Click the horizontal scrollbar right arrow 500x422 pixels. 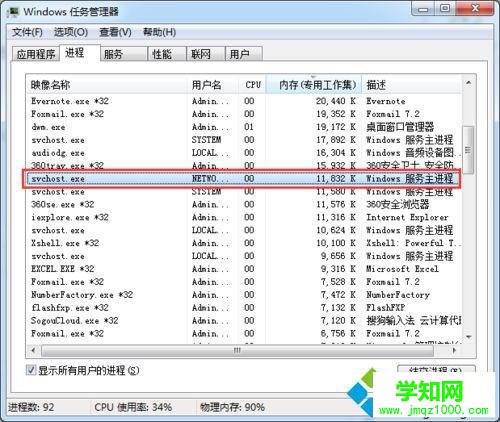click(455, 350)
